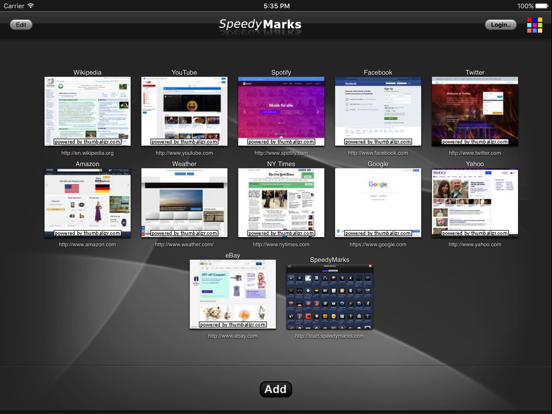Click the SpeedyMarks app title logo
Screen dimensions: 552x414
pos(260,24)
